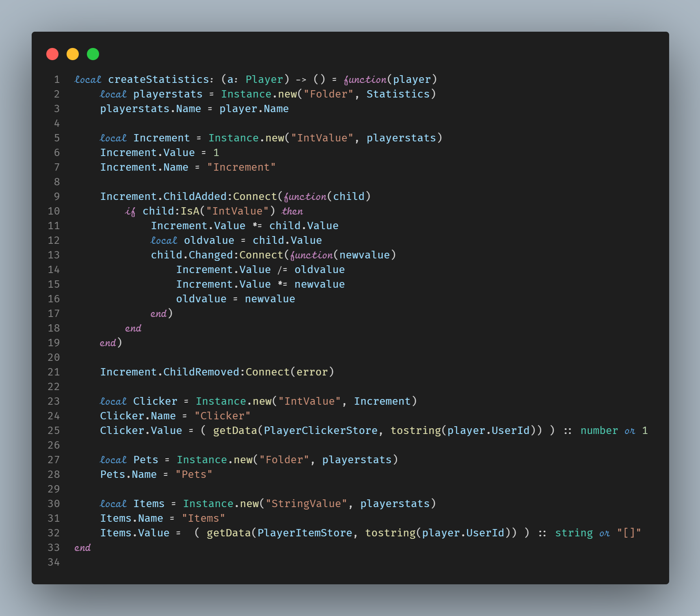Image resolution: width=700 pixels, height=616 pixels.
Task: Click 'Statistics' argument on line 2
Action: click(398, 94)
